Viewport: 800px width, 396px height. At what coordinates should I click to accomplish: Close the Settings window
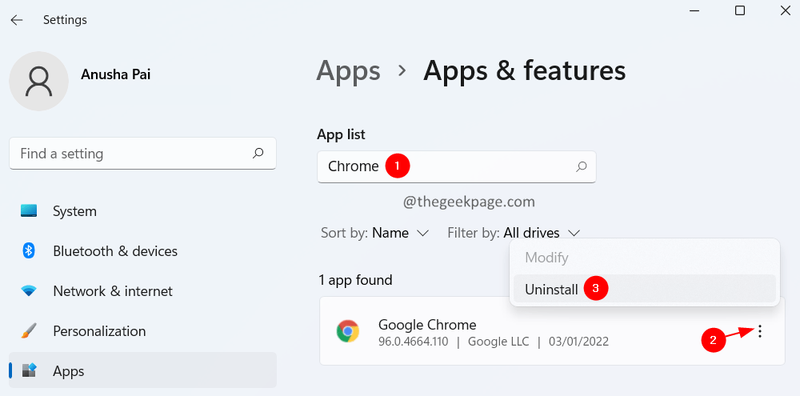tap(786, 10)
